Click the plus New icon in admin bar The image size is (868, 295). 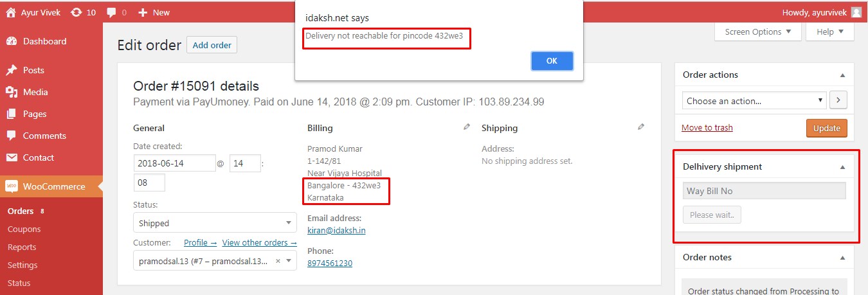[143, 12]
